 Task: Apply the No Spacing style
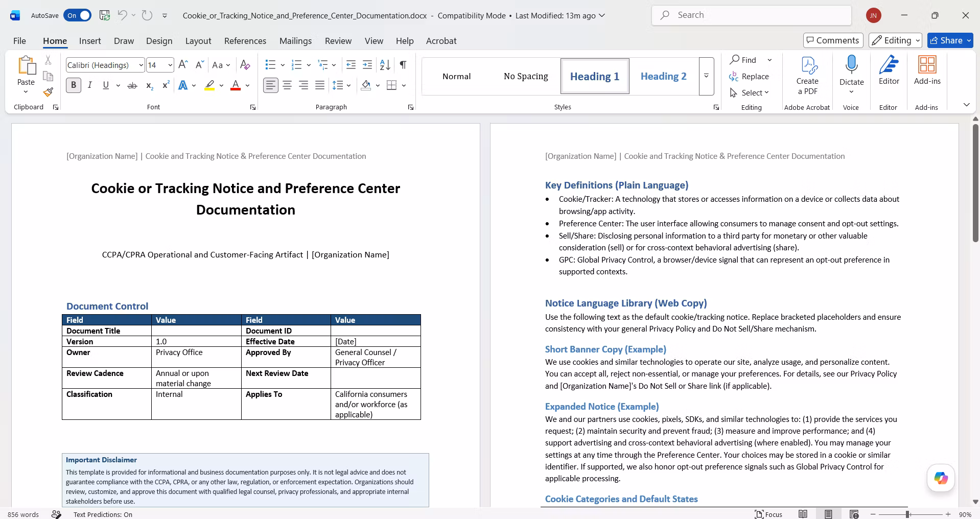pyautogui.click(x=526, y=76)
